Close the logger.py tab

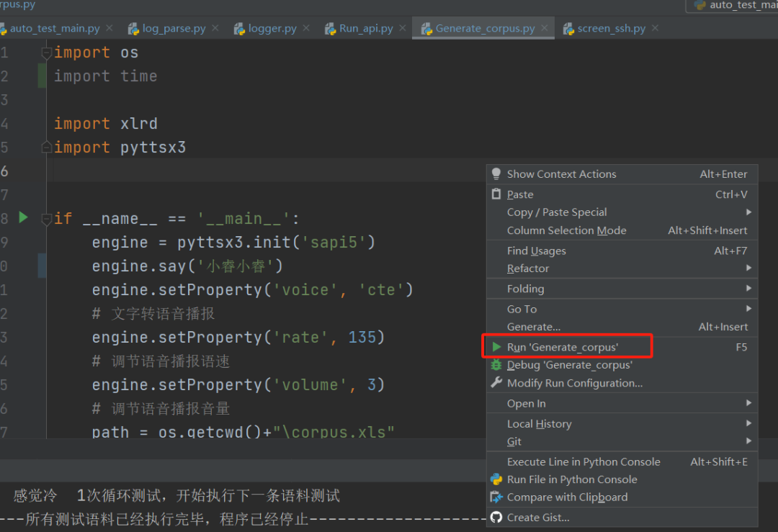click(x=306, y=28)
